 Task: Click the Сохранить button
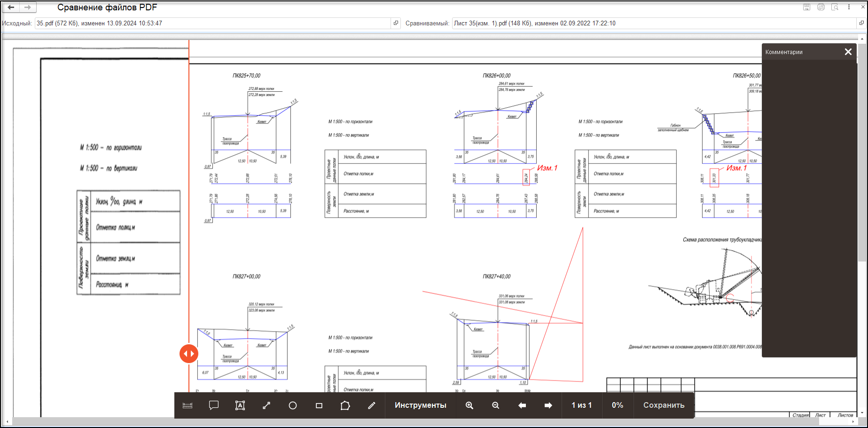tap(664, 405)
